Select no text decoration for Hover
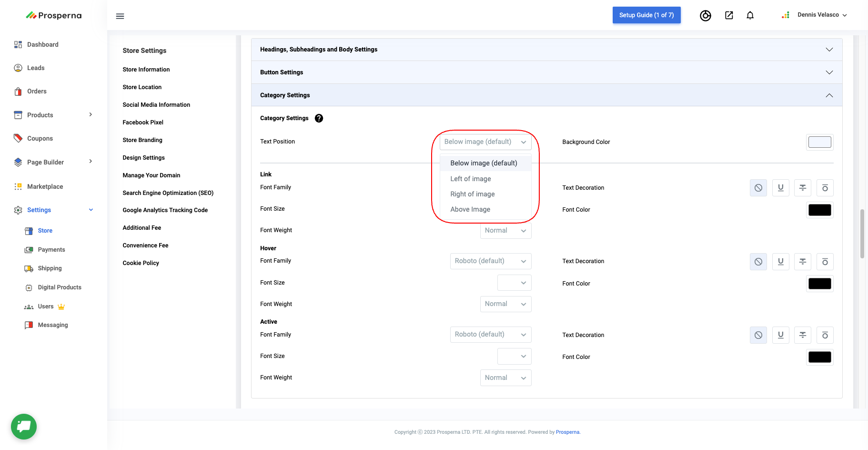 [x=758, y=262]
